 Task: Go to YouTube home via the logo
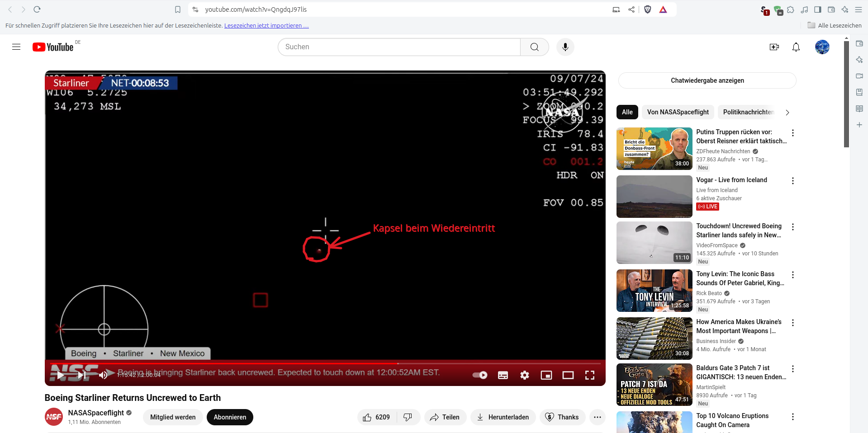point(53,47)
